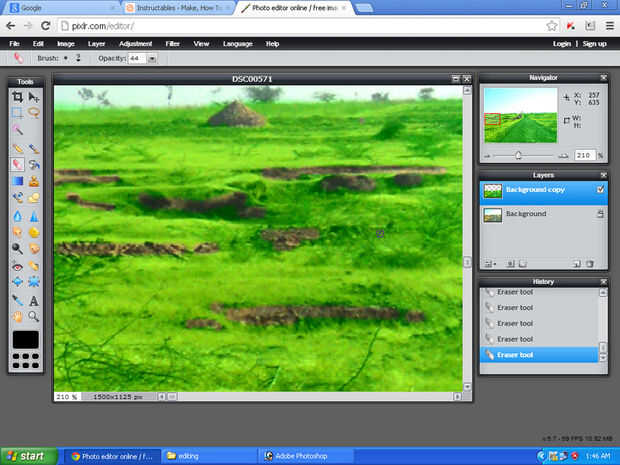Click the Red eye reduction tool
Image resolution: width=620 pixels, height=465 pixels.
tap(17, 266)
